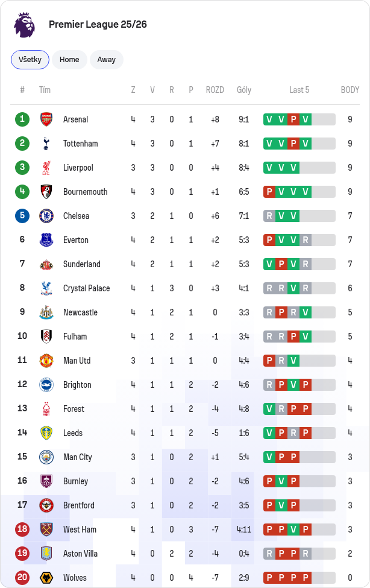Click the Aston Villa team name
This screenshot has width=370, height=588.
[80, 554]
